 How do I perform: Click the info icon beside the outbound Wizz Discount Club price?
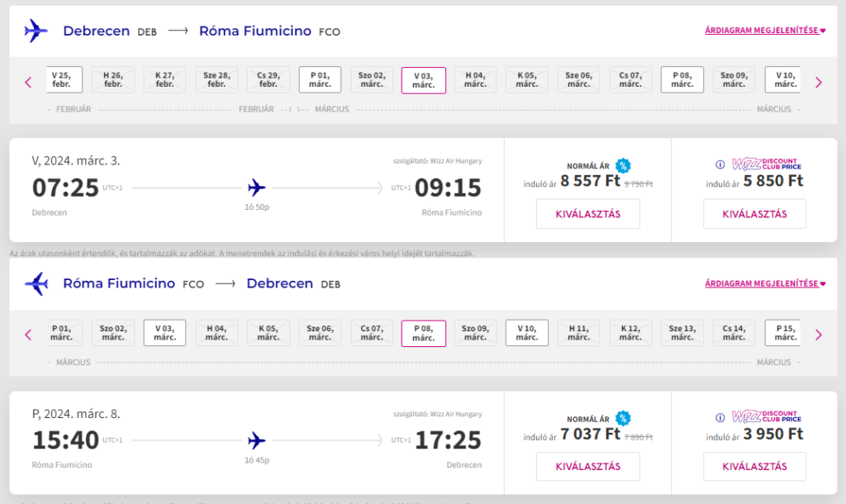click(720, 164)
